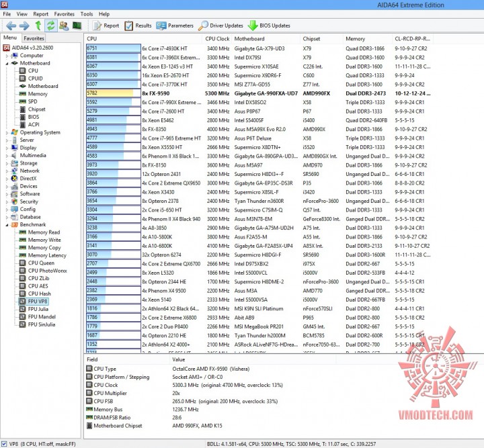Select CPU Hash benchmark
The width and height of the screenshot is (484, 448).
pyautogui.click(x=39, y=294)
